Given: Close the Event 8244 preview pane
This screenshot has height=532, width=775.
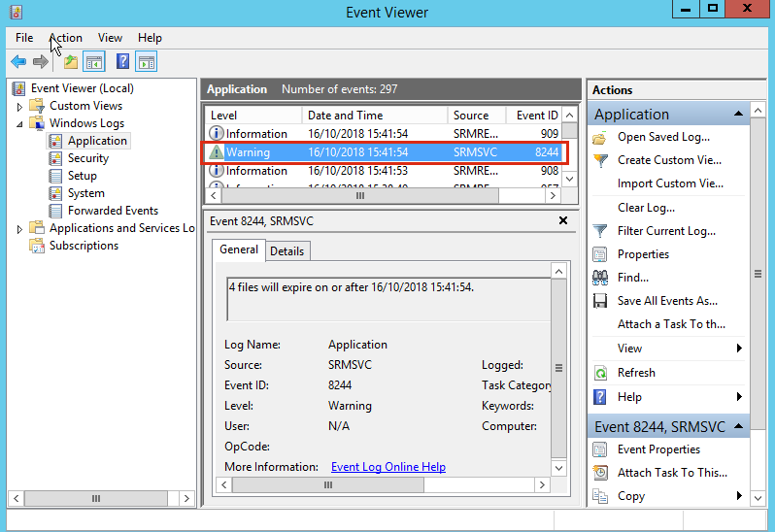Looking at the screenshot, I should click(563, 220).
